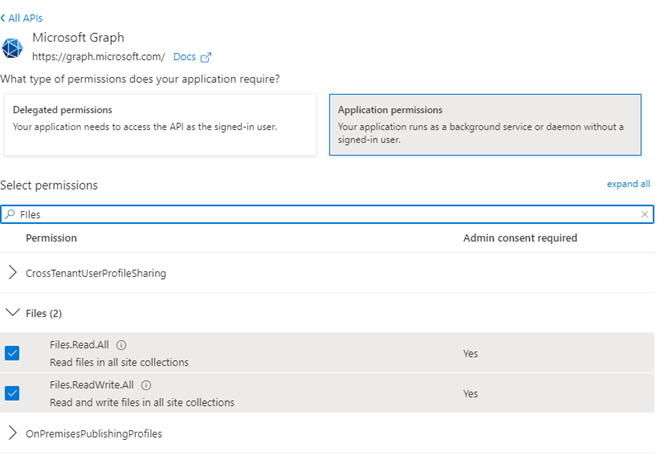Click the Yes value for Files.Read.All
This screenshot has height=460, width=664.
coord(470,354)
